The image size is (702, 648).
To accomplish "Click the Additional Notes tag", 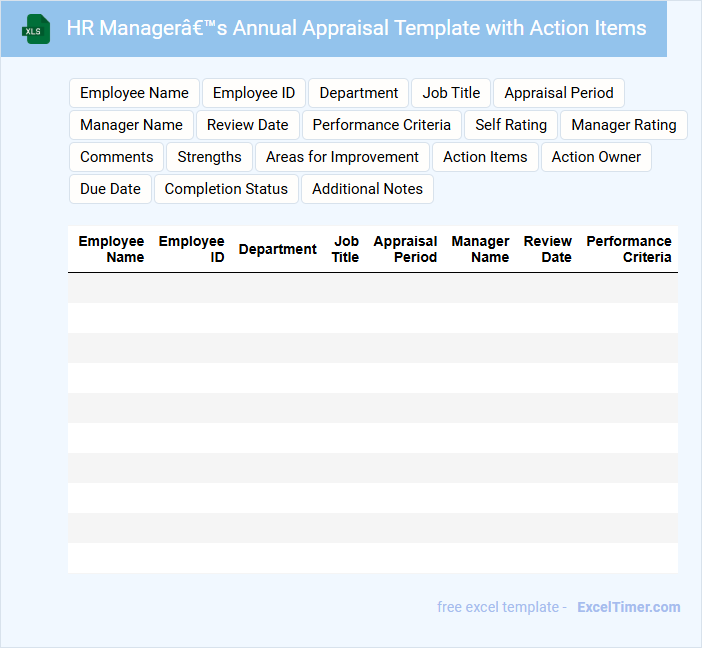I will [x=367, y=189].
